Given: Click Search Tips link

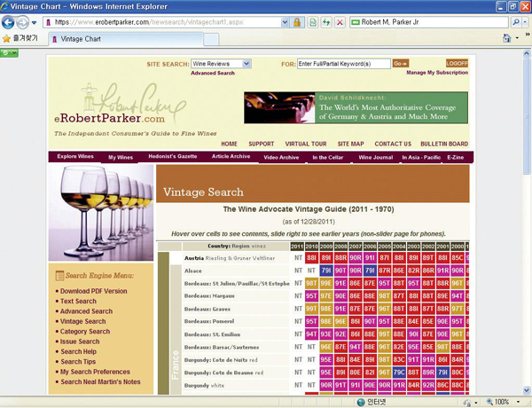Looking at the screenshot, I should coord(78,362).
